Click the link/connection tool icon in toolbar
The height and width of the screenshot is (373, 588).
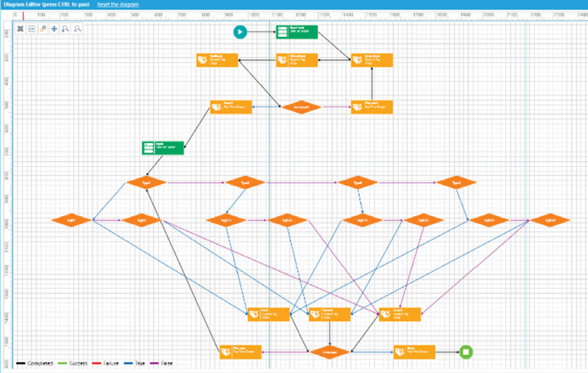(x=43, y=29)
